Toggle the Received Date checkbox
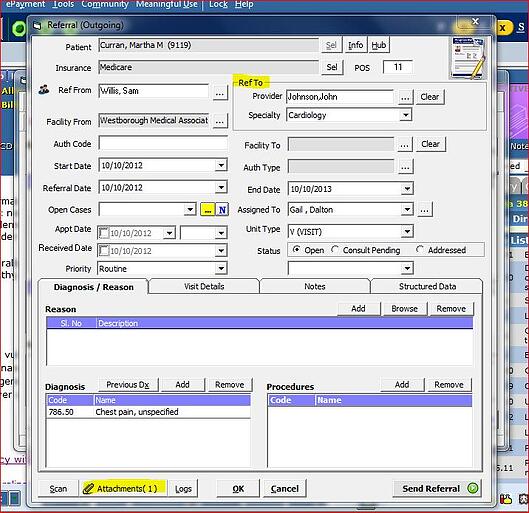 pos(103,251)
